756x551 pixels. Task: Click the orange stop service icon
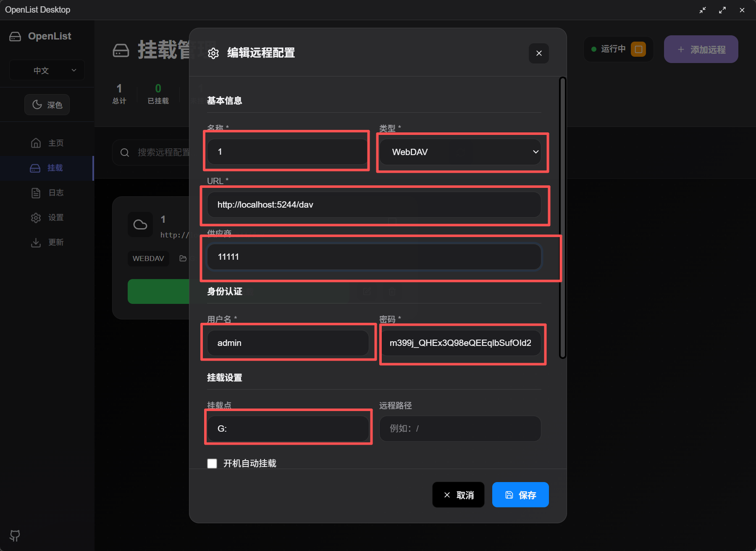[638, 49]
